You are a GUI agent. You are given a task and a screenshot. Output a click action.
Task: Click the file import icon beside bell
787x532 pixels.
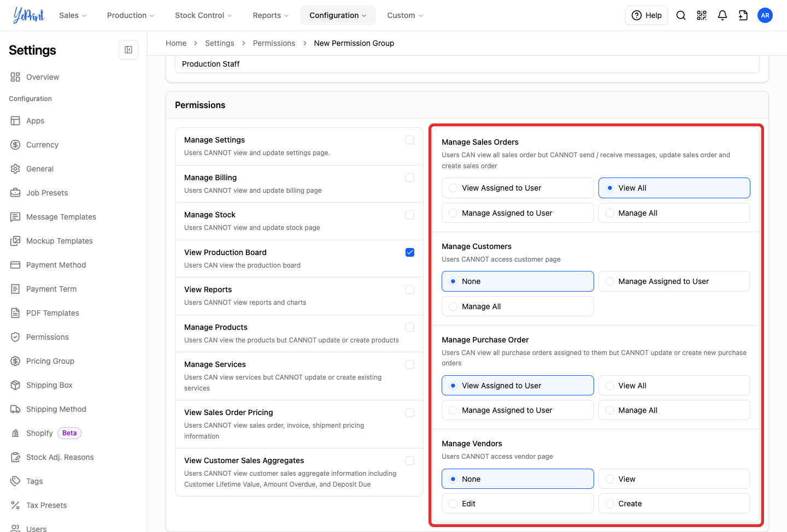tap(743, 15)
